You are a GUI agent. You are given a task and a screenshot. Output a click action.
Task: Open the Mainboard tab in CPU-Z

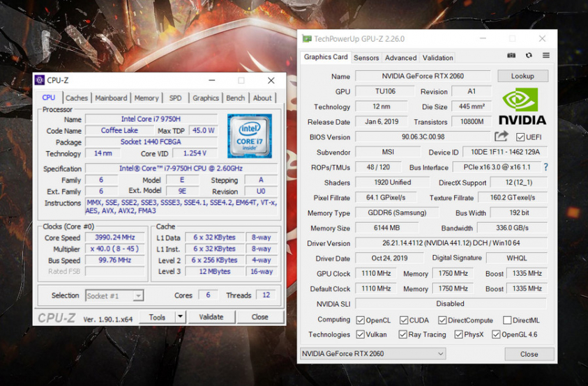(111, 98)
